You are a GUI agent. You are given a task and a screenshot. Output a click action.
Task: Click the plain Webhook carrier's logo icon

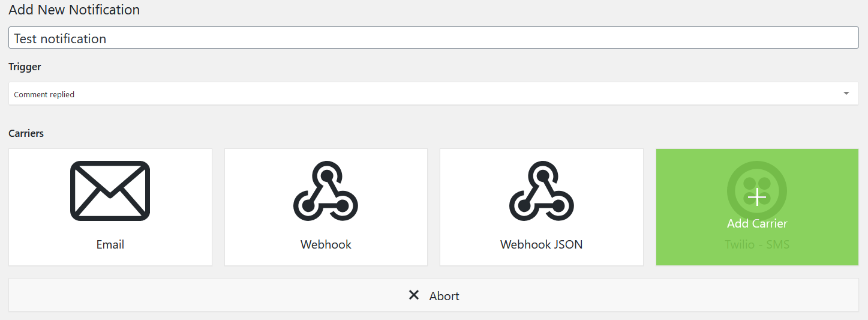click(326, 191)
